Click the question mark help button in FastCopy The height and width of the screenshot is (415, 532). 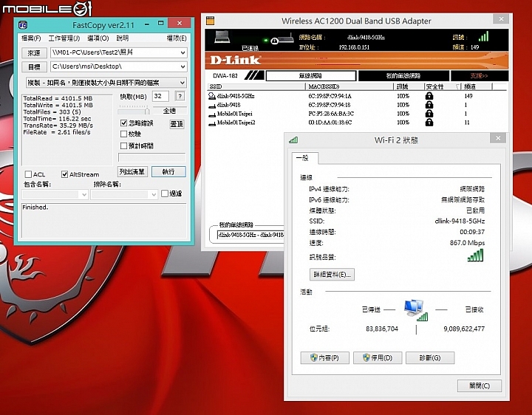(180, 96)
